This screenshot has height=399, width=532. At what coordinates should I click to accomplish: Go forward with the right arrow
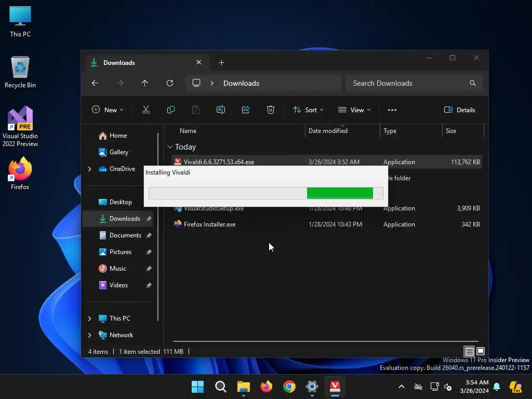(120, 83)
